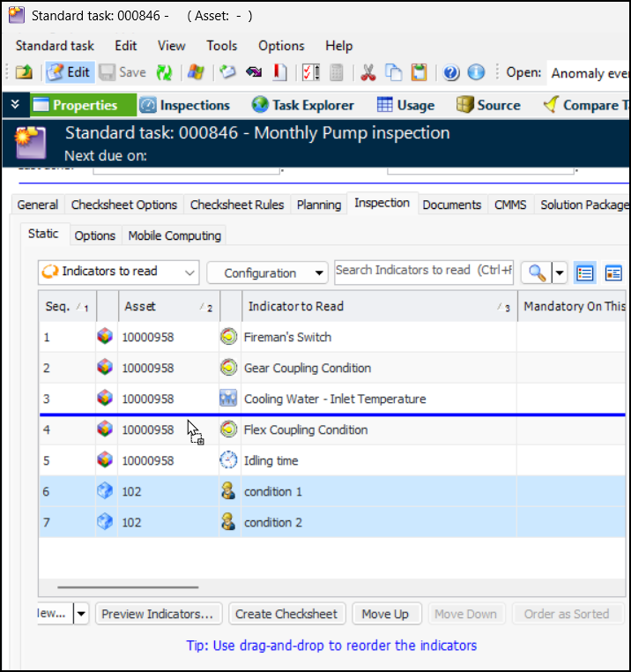Sort by Indicator to Read column header
This screenshot has height=672, width=631.
380,306
